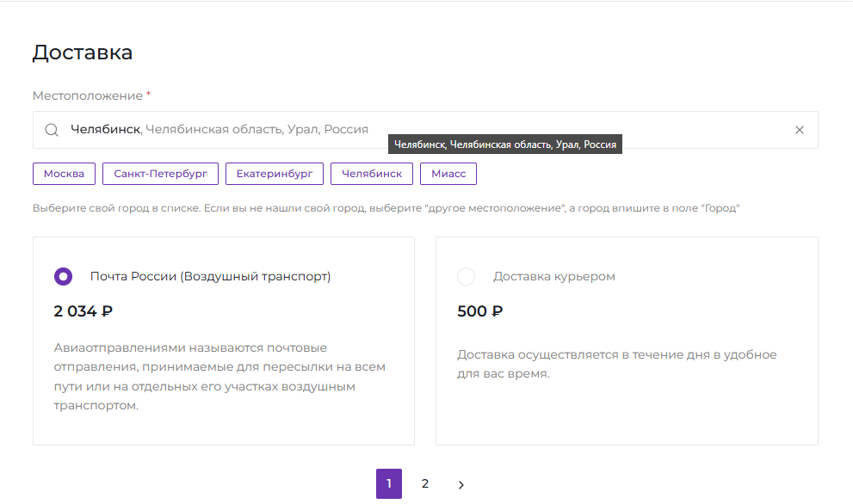Viewport: 853px width, 504px height.
Task: Go to page 2 of delivery options
Action: [424, 483]
